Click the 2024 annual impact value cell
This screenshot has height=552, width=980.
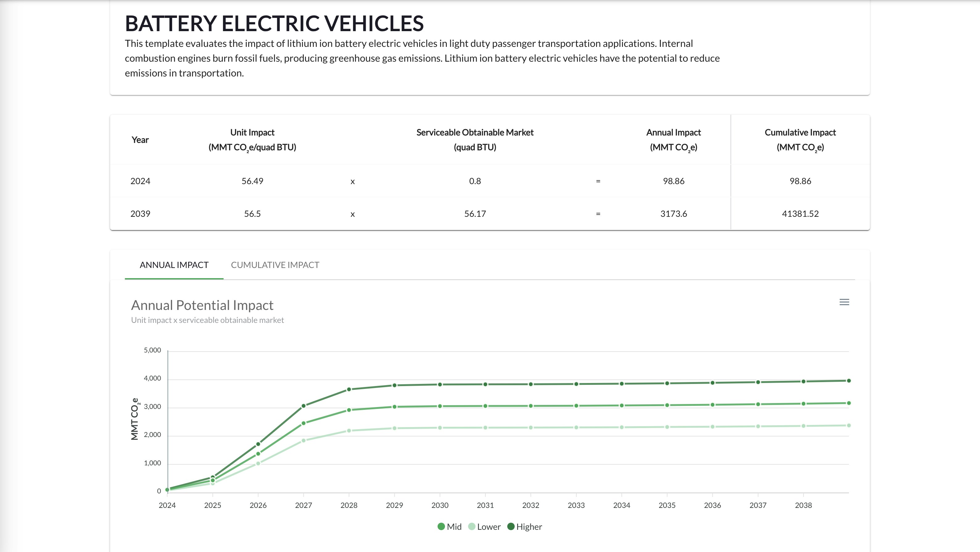(673, 181)
